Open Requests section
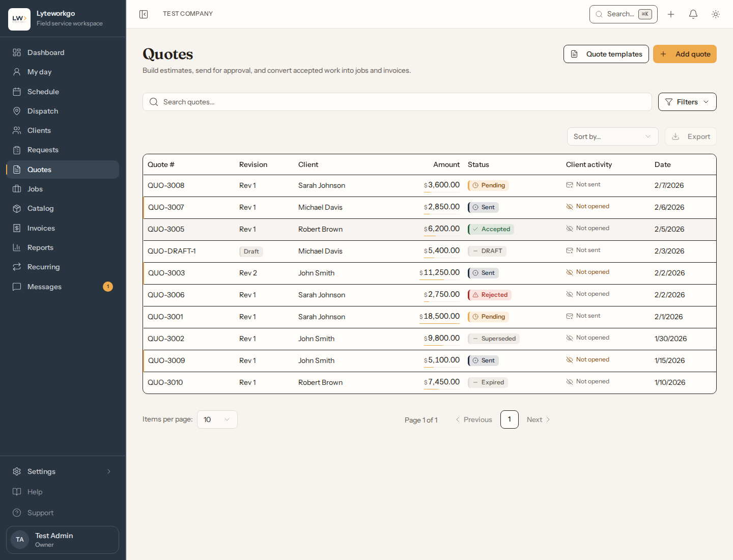The height and width of the screenshot is (560, 733). pos(63,150)
